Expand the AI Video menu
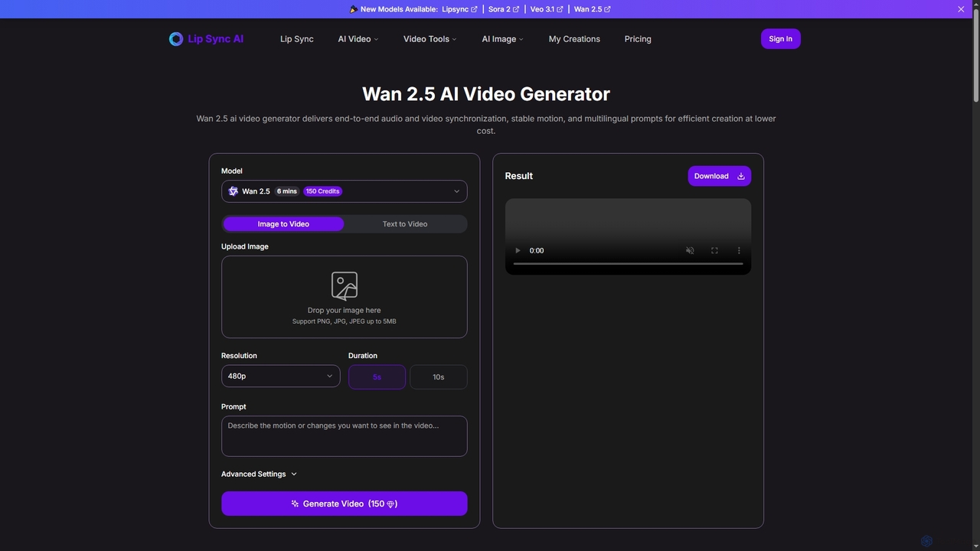The height and width of the screenshot is (551, 980). (x=358, y=39)
